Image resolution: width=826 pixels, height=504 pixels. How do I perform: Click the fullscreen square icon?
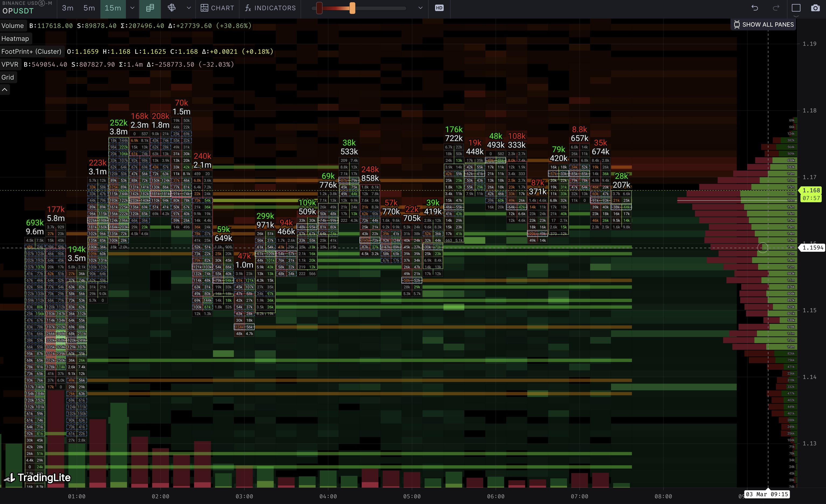(x=796, y=8)
